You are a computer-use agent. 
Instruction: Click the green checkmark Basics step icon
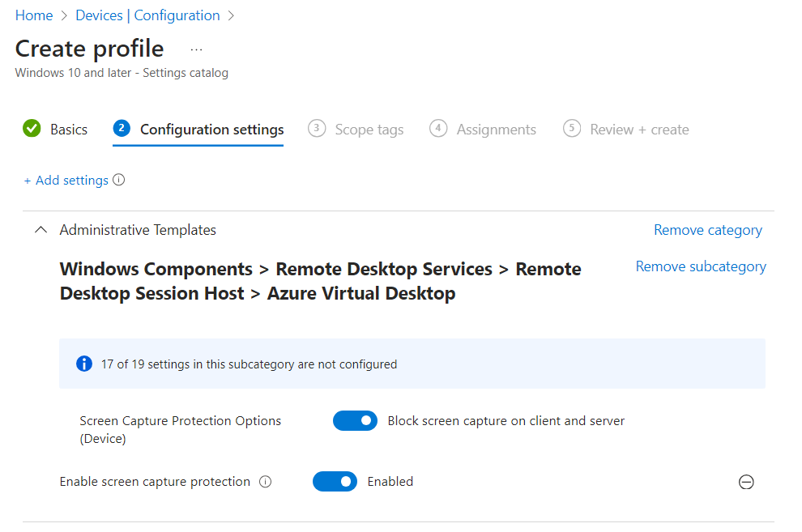[32, 129]
